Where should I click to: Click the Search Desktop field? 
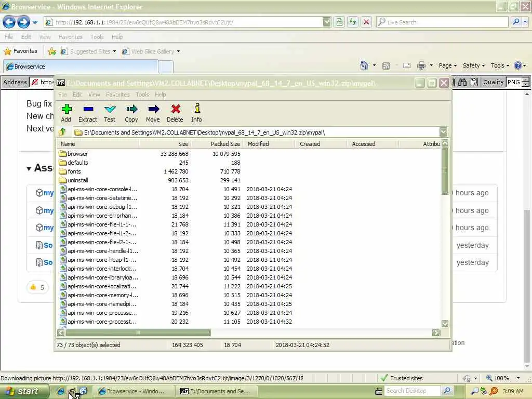pyautogui.click(x=413, y=391)
